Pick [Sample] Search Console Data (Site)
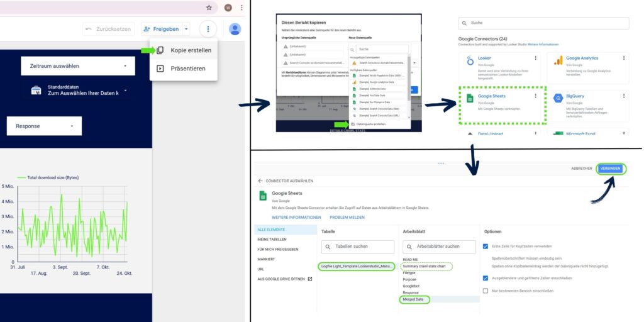 (x=378, y=109)
